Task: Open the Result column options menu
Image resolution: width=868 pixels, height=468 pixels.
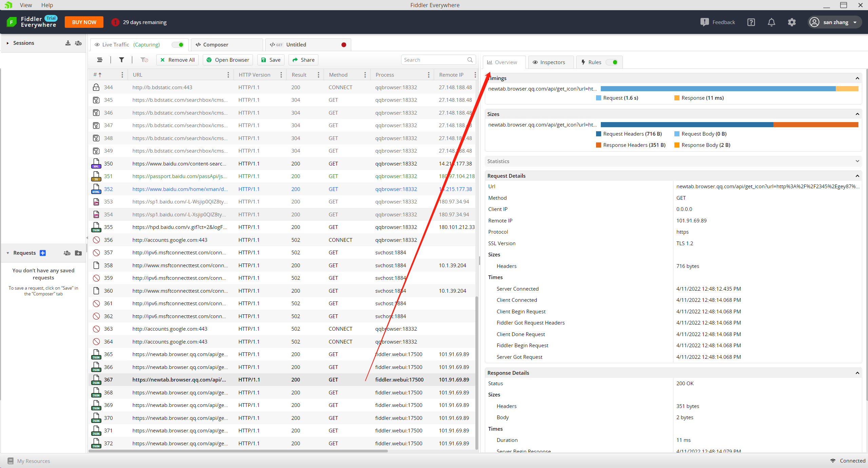Action: (x=318, y=75)
